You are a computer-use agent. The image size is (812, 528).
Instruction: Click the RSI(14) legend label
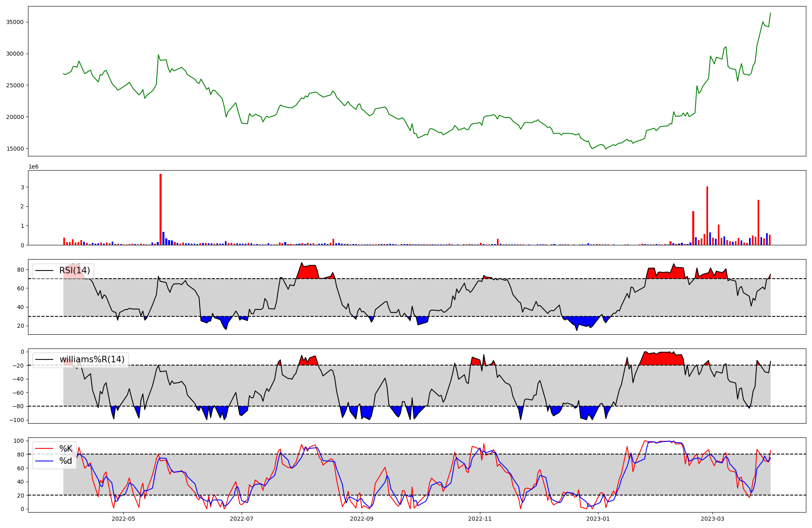tap(75, 271)
